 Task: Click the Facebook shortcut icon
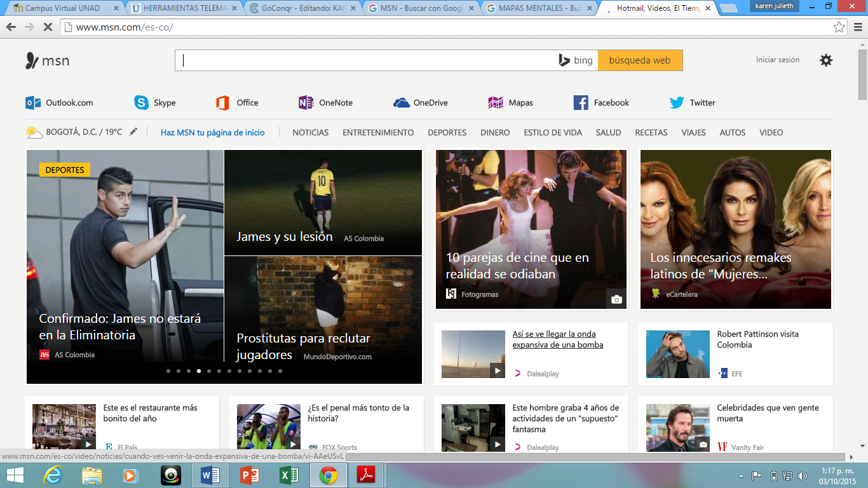[x=580, y=103]
